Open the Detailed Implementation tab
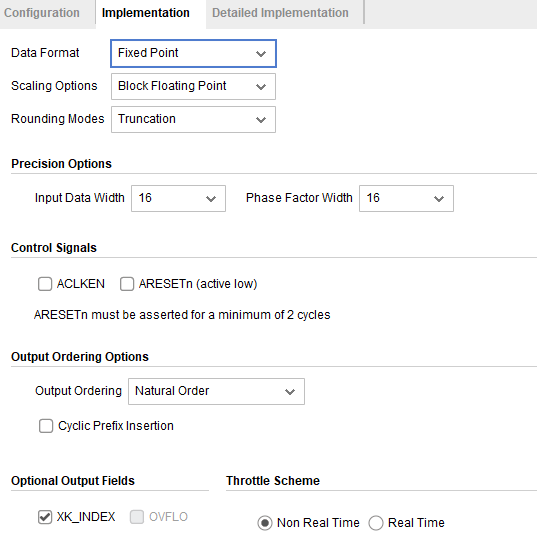Image resolution: width=537 pixels, height=560 pixels. pos(280,13)
